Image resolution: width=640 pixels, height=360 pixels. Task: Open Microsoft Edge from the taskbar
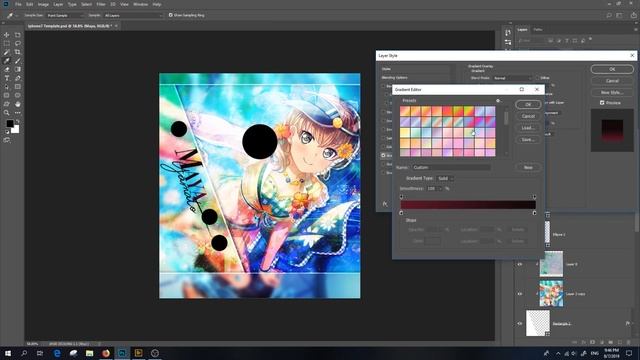coord(57,353)
